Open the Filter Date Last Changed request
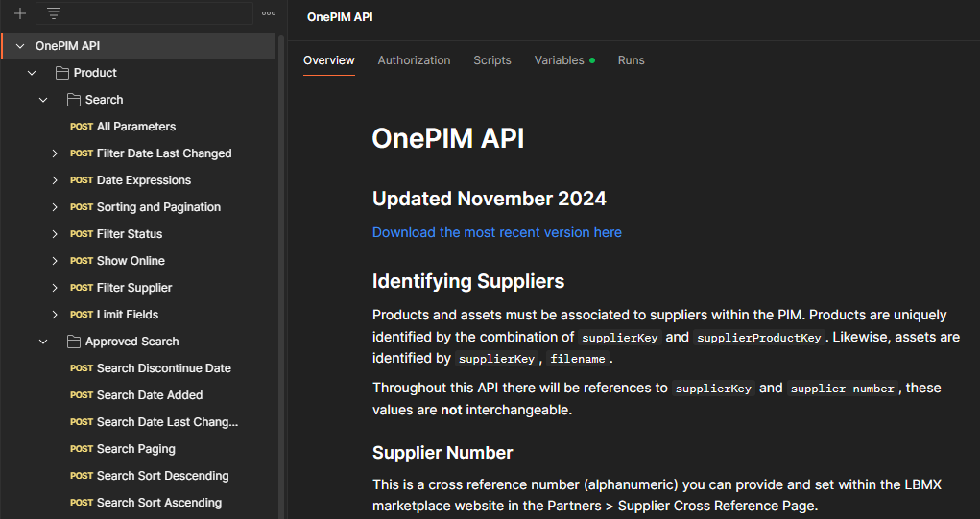The image size is (980, 519). [x=151, y=153]
